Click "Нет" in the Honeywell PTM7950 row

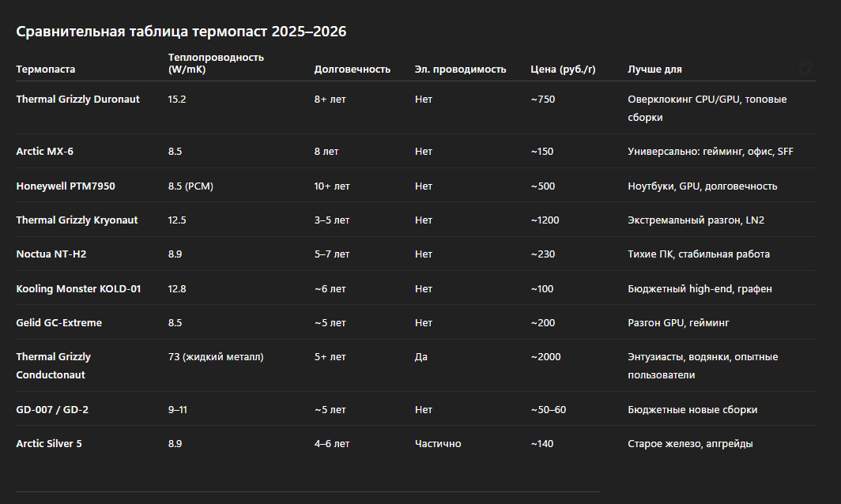coord(423,186)
